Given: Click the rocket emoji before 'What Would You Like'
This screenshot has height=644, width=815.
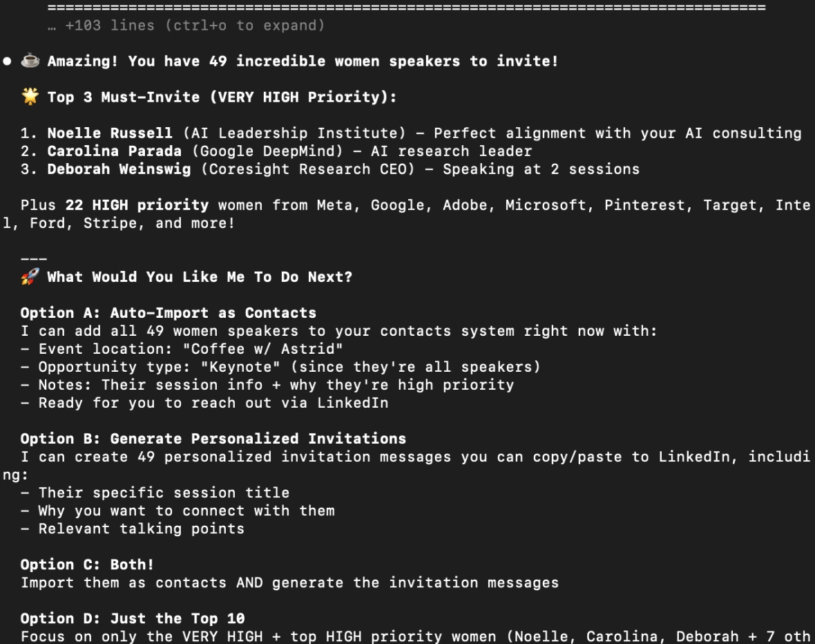Looking at the screenshot, I should (30, 277).
